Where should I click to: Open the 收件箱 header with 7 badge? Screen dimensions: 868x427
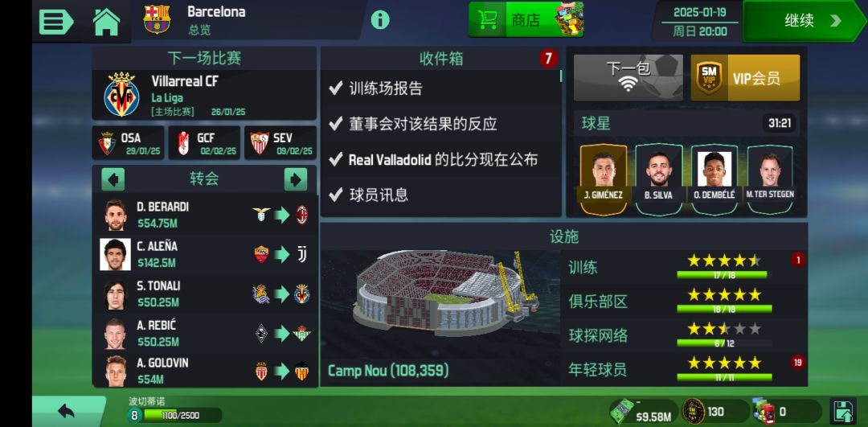440,59
